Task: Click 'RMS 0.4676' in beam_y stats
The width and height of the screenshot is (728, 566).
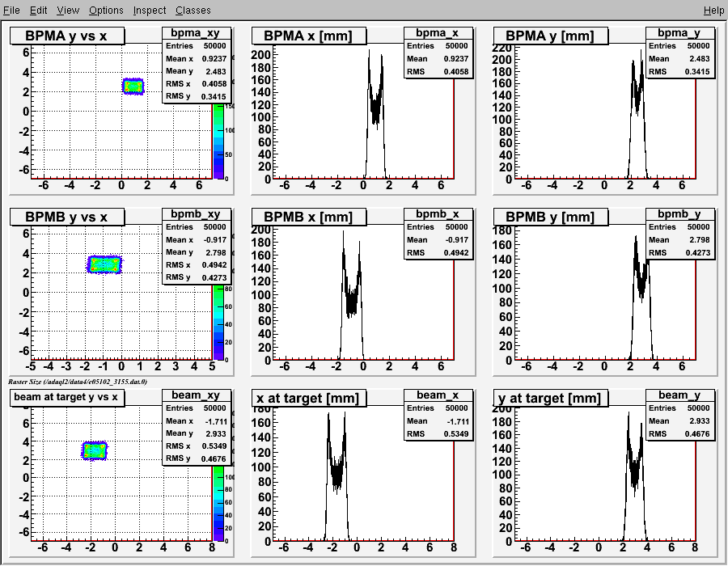Action: point(679,433)
